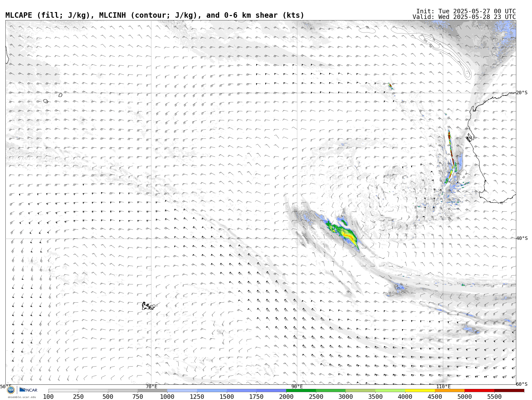Click the colorbar value 4000

coord(405,397)
